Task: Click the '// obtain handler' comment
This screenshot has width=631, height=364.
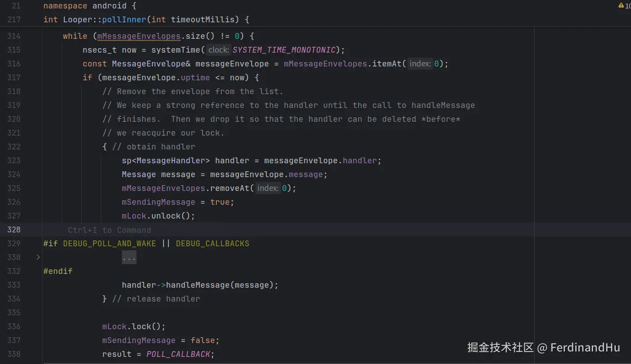Action: [x=154, y=147]
